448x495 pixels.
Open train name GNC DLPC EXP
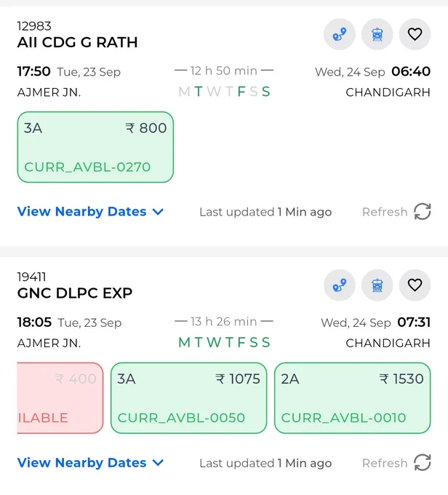pyautogui.click(x=75, y=293)
